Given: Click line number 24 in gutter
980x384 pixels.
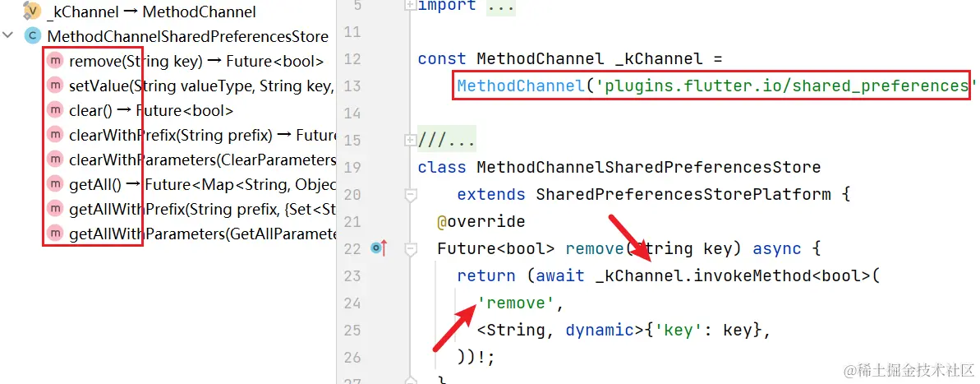Looking at the screenshot, I should (x=352, y=303).
